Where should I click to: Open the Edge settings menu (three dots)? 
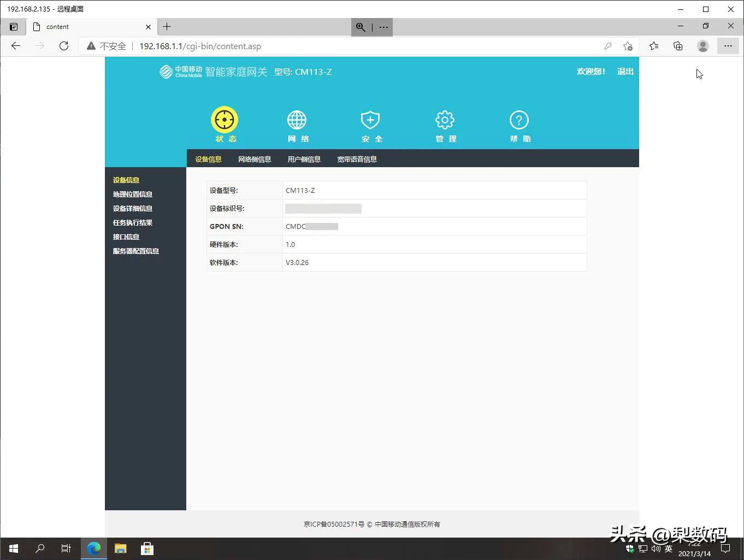(x=728, y=46)
